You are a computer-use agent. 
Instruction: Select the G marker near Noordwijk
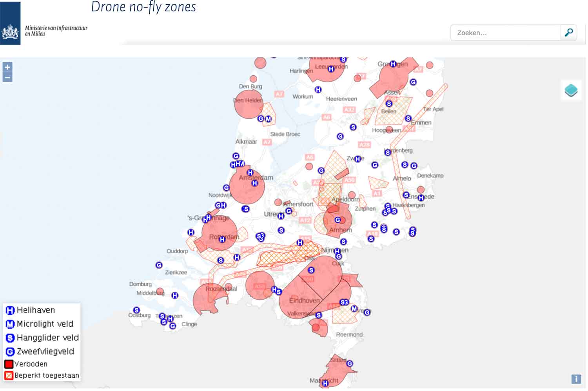226,188
